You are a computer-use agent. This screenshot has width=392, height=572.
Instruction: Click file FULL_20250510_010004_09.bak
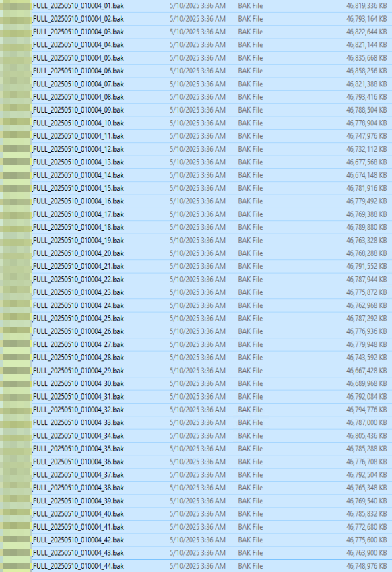tap(78, 110)
